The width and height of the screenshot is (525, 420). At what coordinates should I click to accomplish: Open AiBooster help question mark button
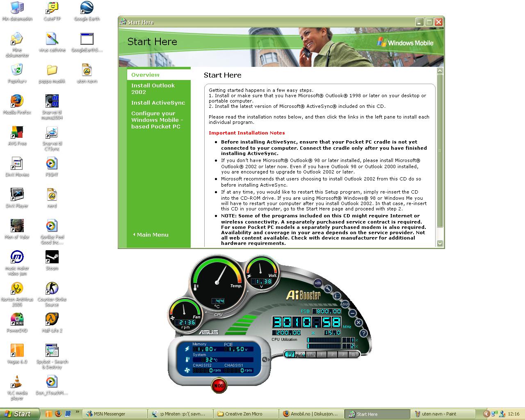[x=363, y=333]
